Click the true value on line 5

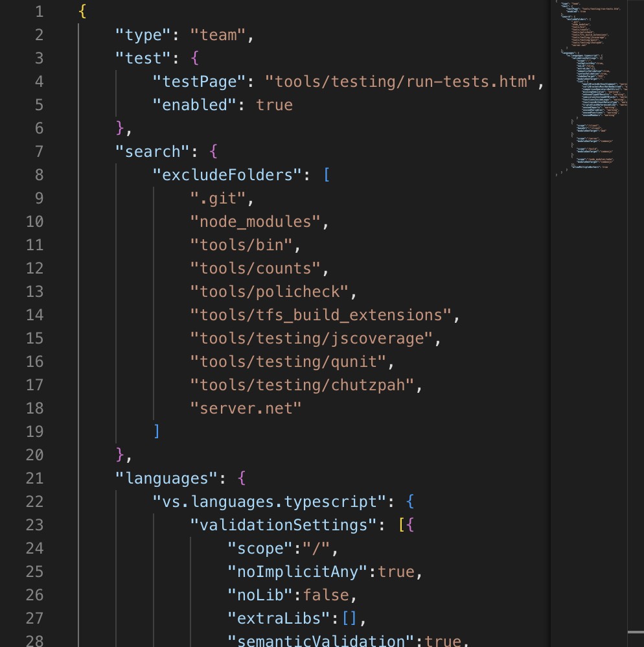[x=275, y=104]
